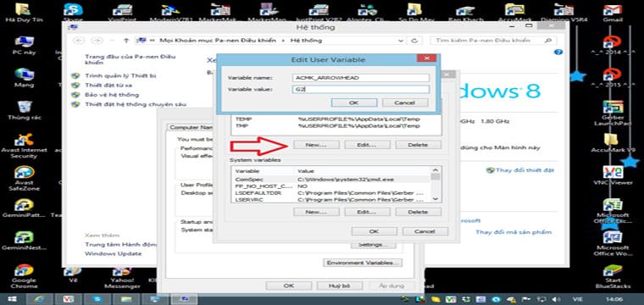Select the ComSpec system variable row
The image size is (644, 305).
pos(331,180)
